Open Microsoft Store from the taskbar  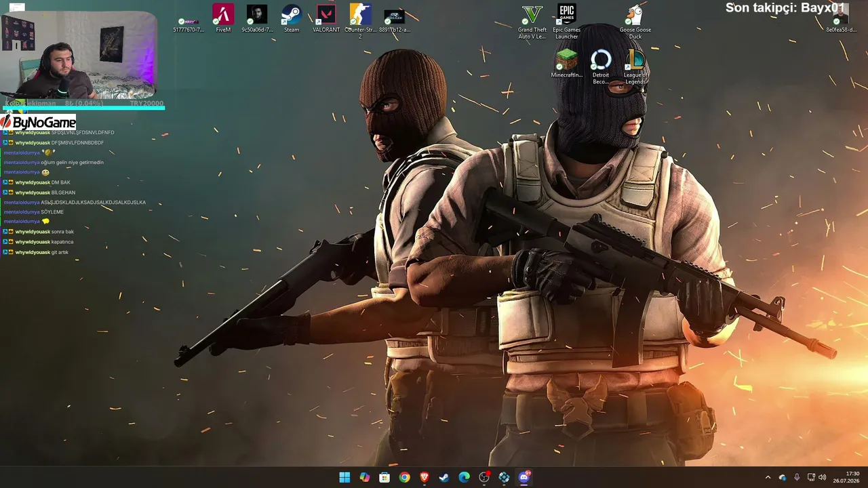click(384, 477)
